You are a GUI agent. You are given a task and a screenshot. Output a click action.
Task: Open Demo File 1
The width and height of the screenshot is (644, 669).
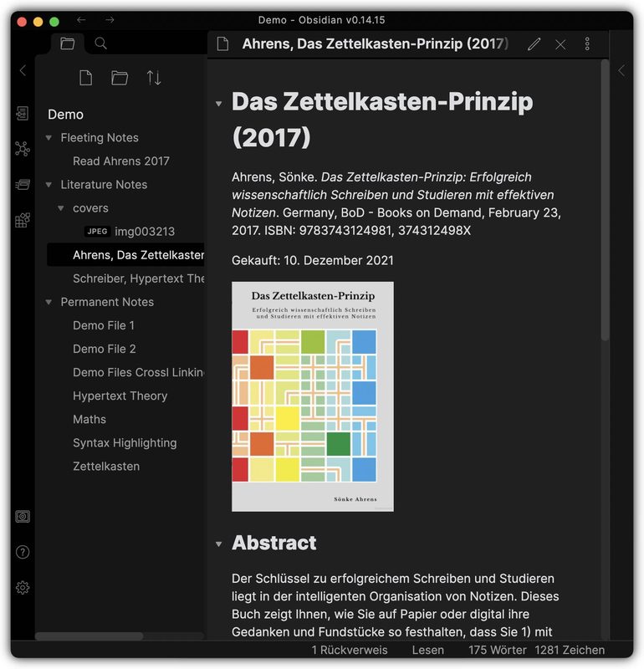[x=104, y=325]
